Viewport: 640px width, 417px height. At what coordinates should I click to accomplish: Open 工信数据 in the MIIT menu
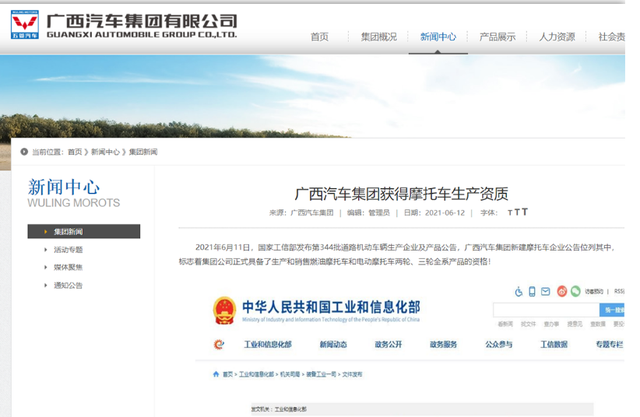(x=554, y=344)
